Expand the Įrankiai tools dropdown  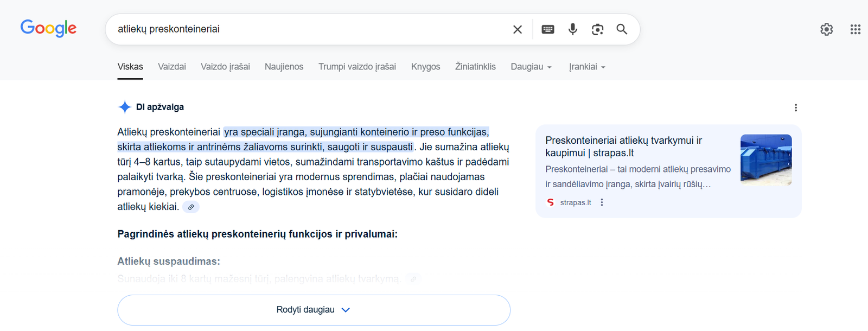click(586, 67)
